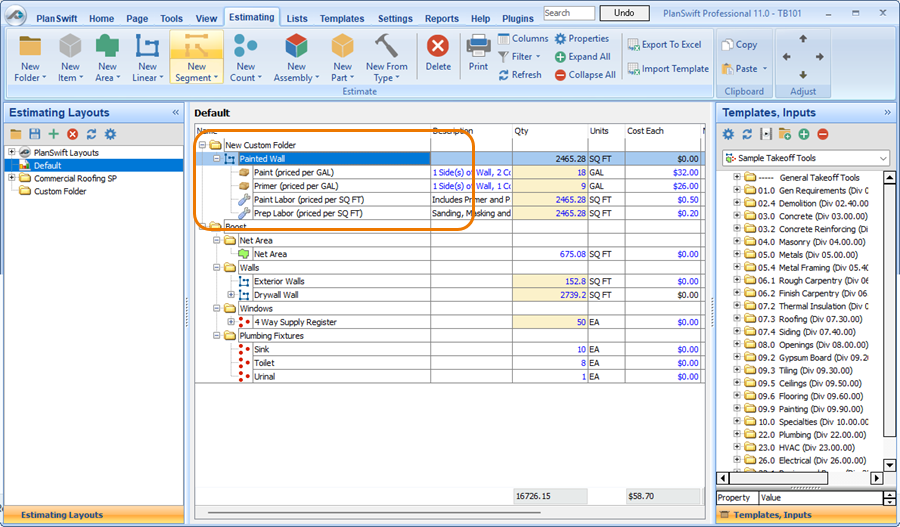This screenshot has height=527, width=900.
Task: Click the bottom Templates, Inputs bar
Action: 805,515
